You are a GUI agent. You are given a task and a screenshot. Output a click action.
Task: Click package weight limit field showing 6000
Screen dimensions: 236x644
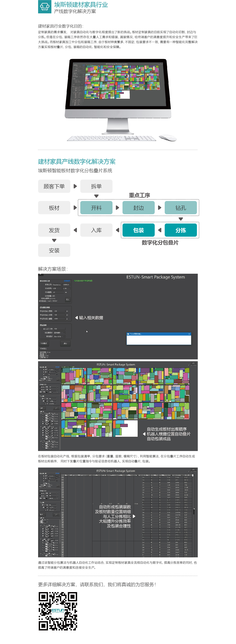[x=60, y=319]
